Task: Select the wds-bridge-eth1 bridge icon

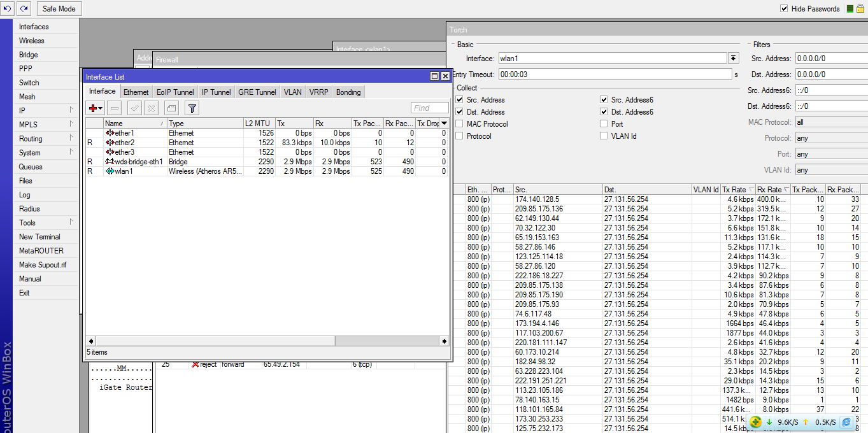Action: 110,162
